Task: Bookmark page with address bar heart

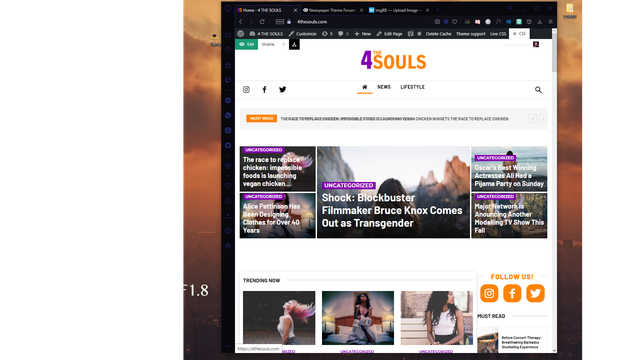Action: (x=455, y=22)
